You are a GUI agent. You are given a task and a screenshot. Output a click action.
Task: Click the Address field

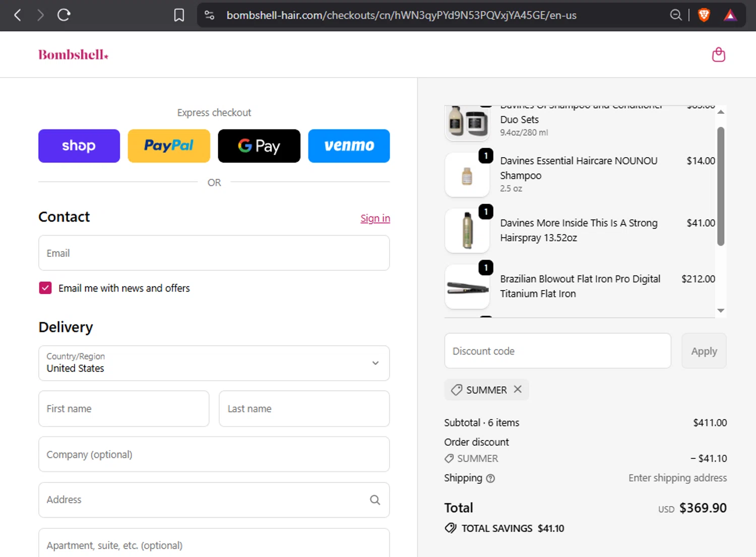[x=214, y=500]
